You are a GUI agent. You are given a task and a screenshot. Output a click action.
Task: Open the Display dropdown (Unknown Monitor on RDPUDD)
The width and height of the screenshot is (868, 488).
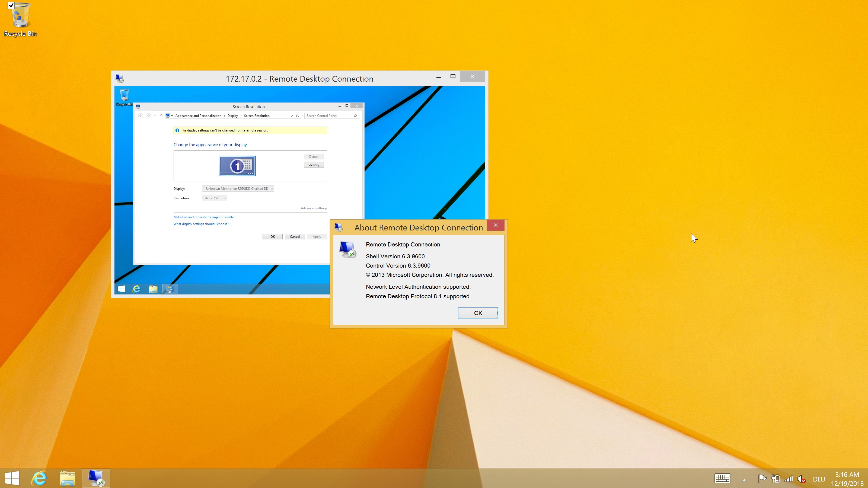pyautogui.click(x=238, y=189)
